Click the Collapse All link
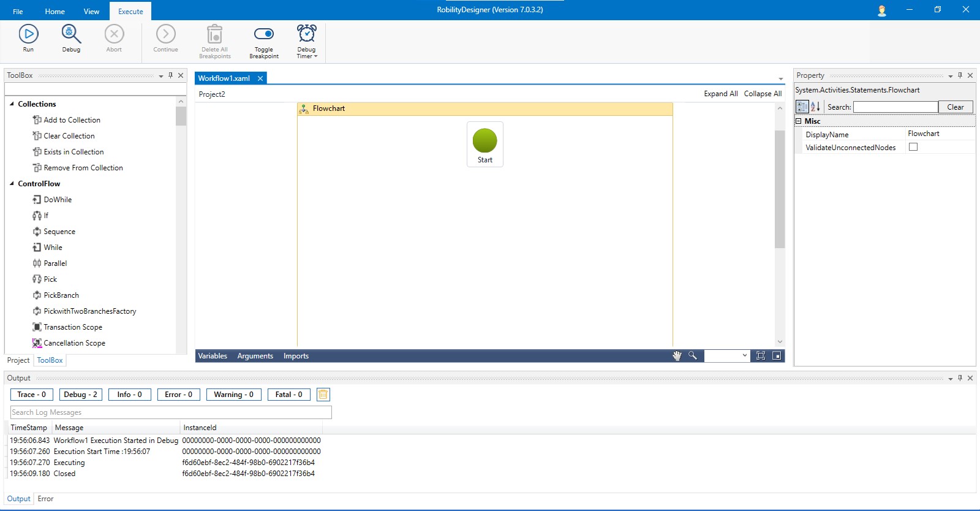Viewport: 980px width, 511px height. click(763, 94)
